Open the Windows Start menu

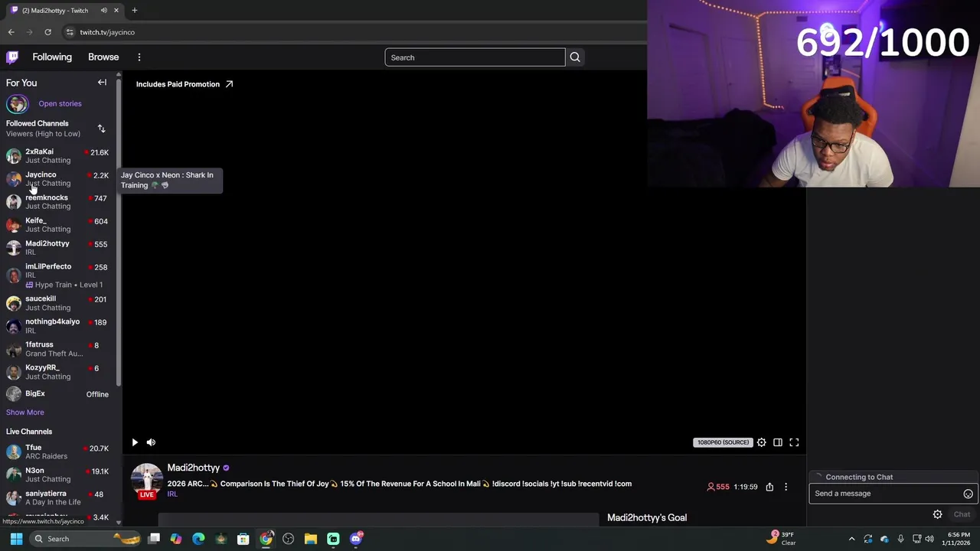[16, 539]
